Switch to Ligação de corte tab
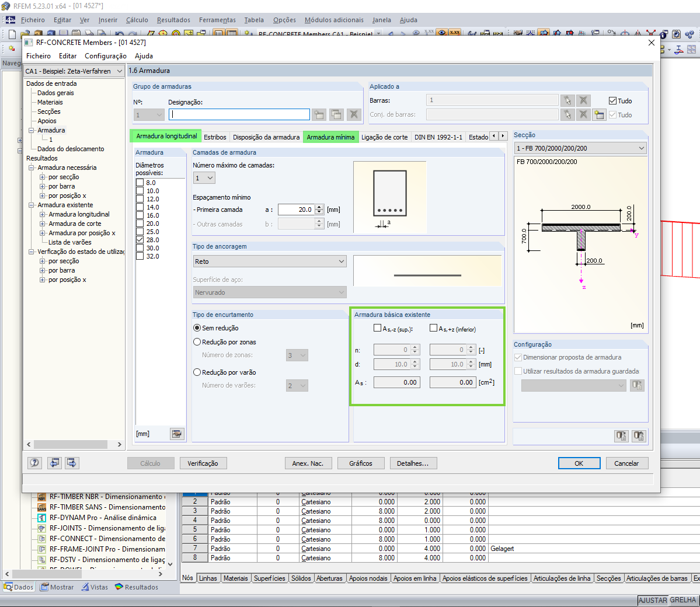This screenshot has width=700, height=607. [384, 137]
